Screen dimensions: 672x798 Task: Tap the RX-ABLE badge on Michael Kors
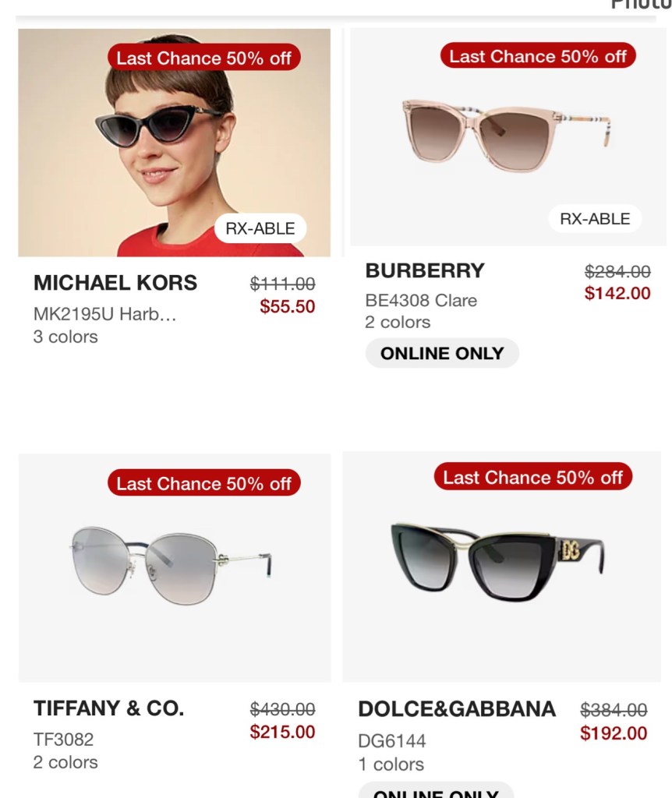point(260,228)
